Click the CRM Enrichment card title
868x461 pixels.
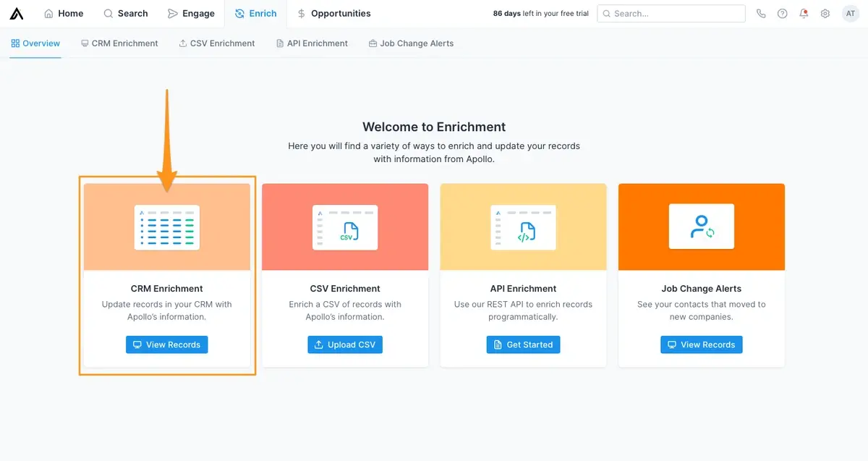(x=167, y=289)
